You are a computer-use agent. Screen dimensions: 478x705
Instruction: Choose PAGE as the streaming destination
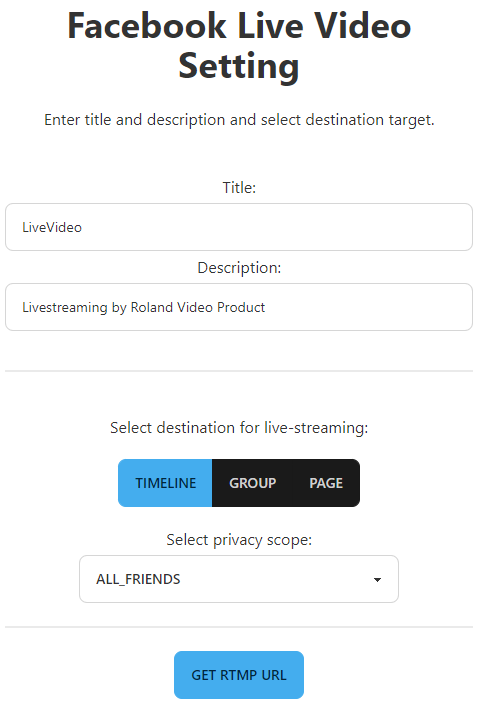click(x=326, y=483)
